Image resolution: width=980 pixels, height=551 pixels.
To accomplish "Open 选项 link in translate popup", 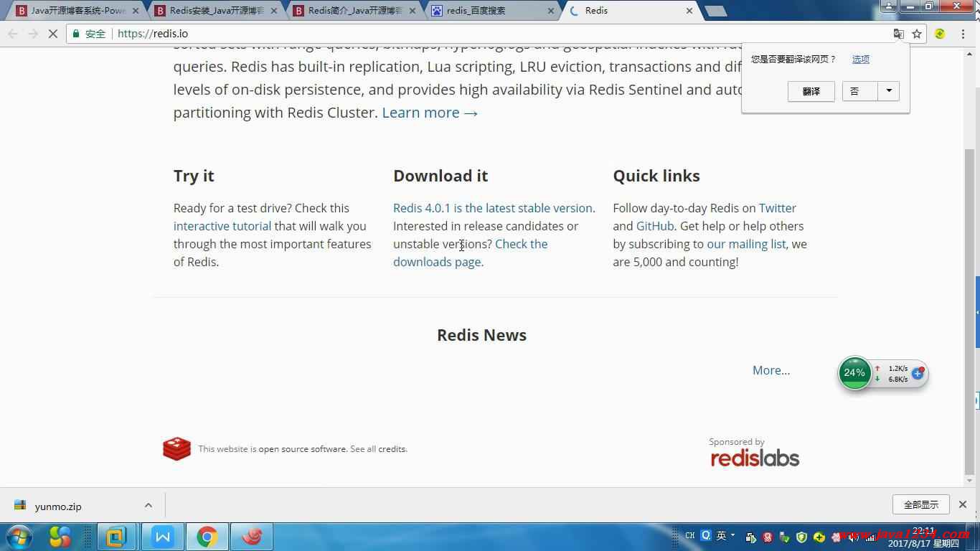I will tap(861, 60).
